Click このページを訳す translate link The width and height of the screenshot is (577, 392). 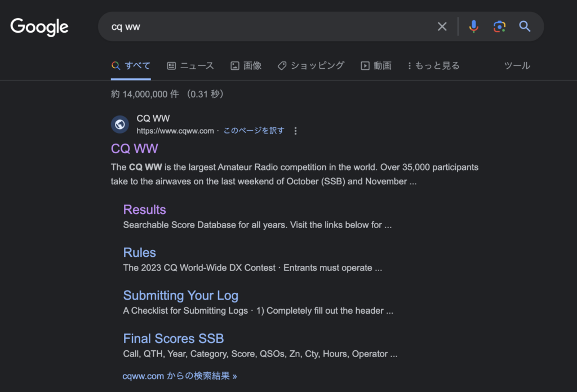(x=254, y=131)
